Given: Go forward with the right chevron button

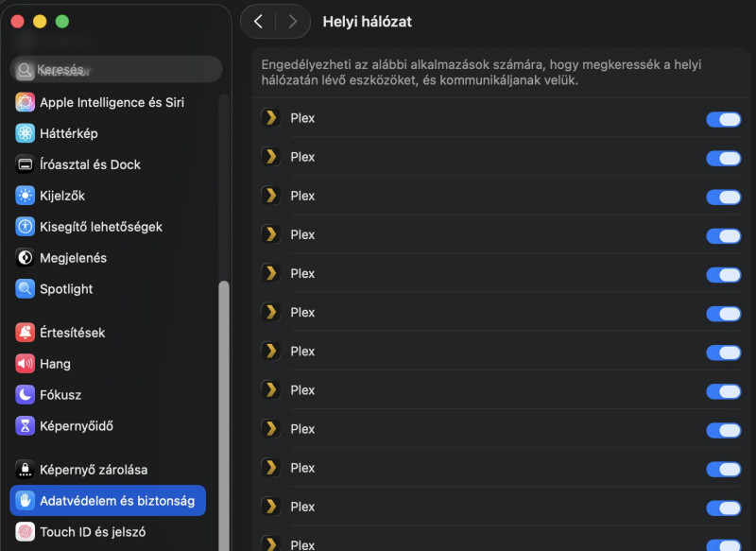Looking at the screenshot, I should coord(292,21).
